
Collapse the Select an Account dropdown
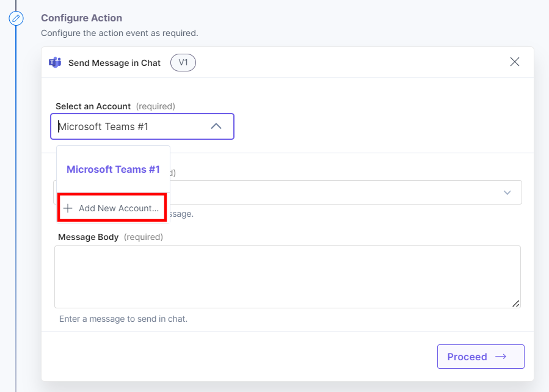[142, 127]
